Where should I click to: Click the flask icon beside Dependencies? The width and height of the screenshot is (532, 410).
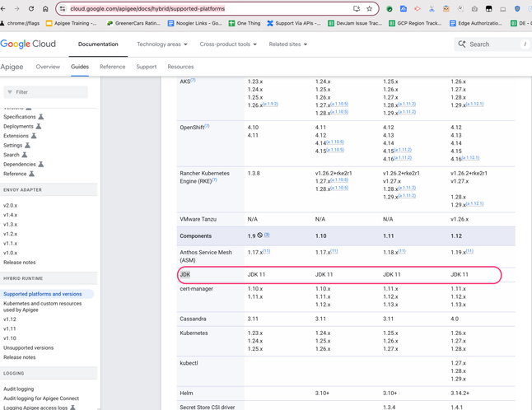coord(40,164)
